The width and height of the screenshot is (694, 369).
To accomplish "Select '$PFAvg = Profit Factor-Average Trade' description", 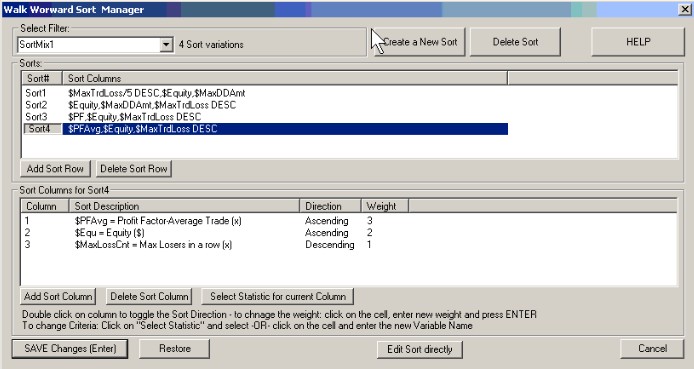I will click(158, 221).
